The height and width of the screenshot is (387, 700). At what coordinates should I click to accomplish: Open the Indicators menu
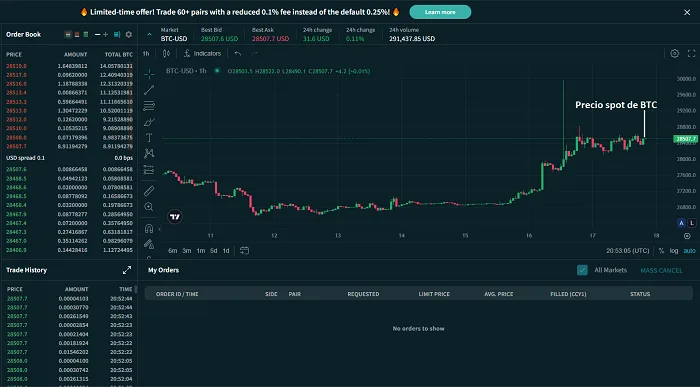pyautogui.click(x=202, y=54)
